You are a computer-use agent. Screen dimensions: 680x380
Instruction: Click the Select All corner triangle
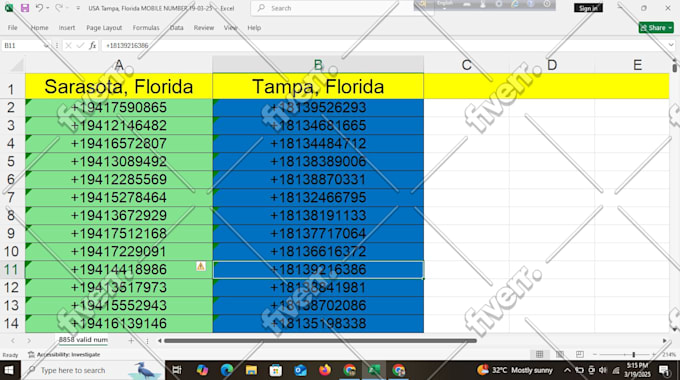click(17, 65)
